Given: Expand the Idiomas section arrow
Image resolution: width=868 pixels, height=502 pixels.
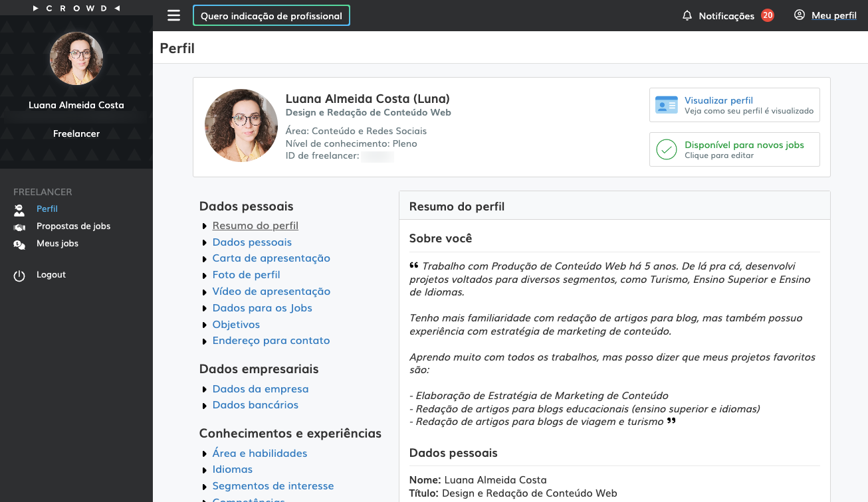Looking at the screenshot, I should [x=205, y=470].
